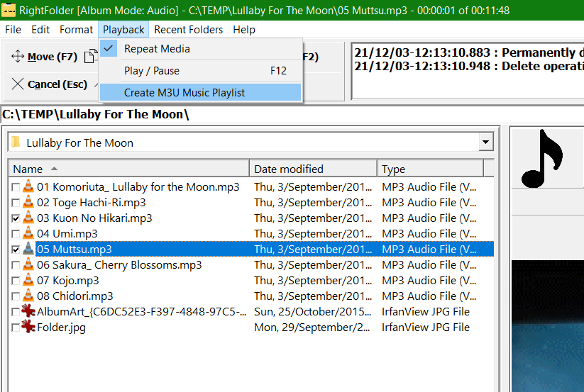This screenshot has height=392, width=584.
Task: Select file 01 Komoriuta_ Lullaby for the Moon.mp3
Action: [138, 186]
